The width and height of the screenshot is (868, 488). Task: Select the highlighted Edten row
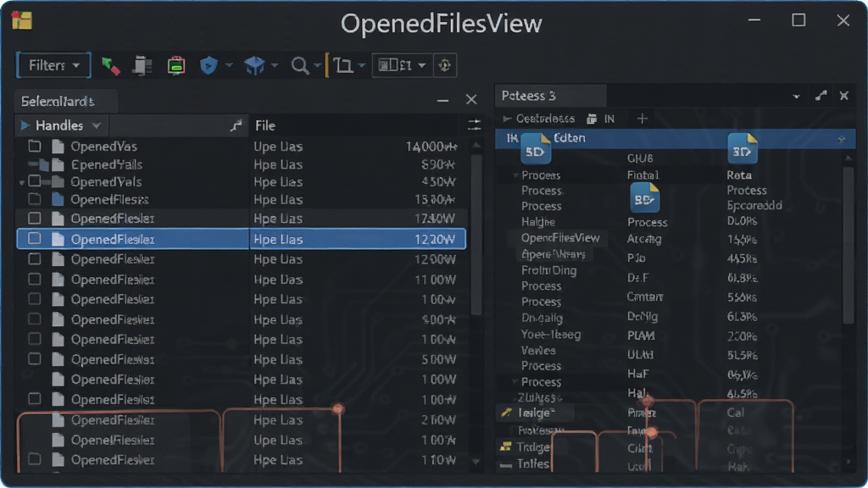[676, 138]
